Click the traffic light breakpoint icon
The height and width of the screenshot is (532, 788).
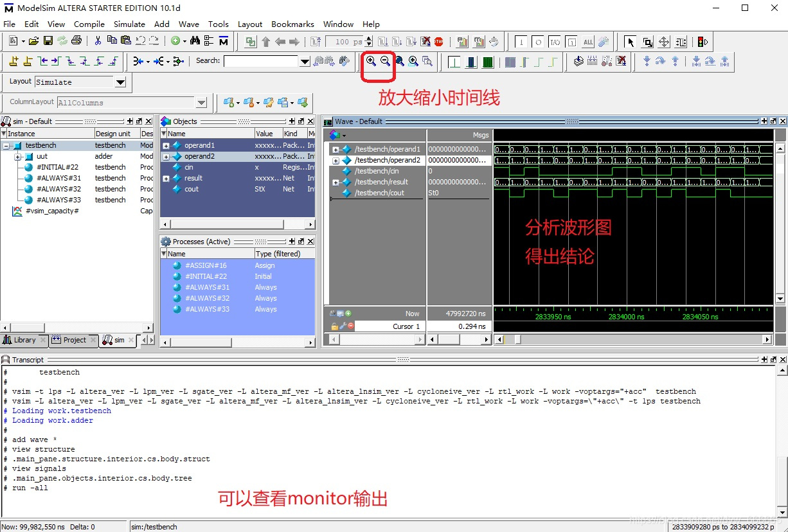[x=703, y=42]
